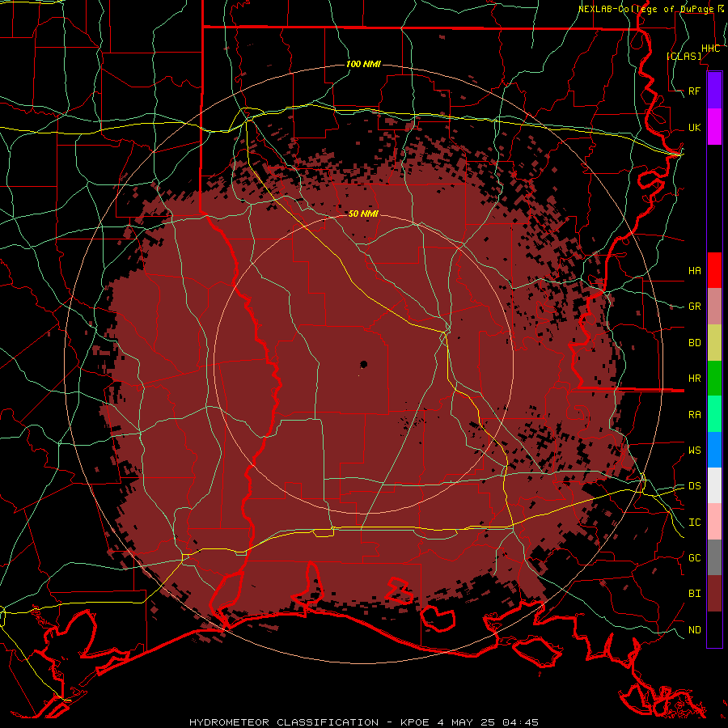
Task: Click the DS legend label
Action: click(x=695, y=485)
